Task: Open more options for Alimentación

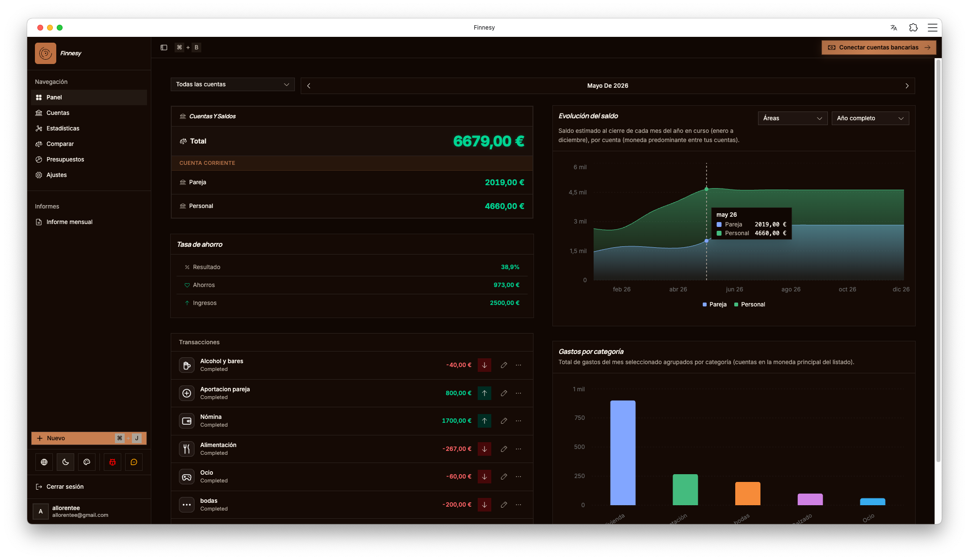Action: click(x=518, y=449)
